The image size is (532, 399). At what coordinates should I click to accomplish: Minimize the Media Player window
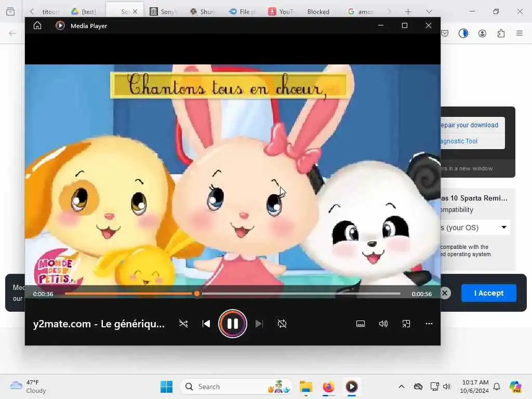(381, 25)
